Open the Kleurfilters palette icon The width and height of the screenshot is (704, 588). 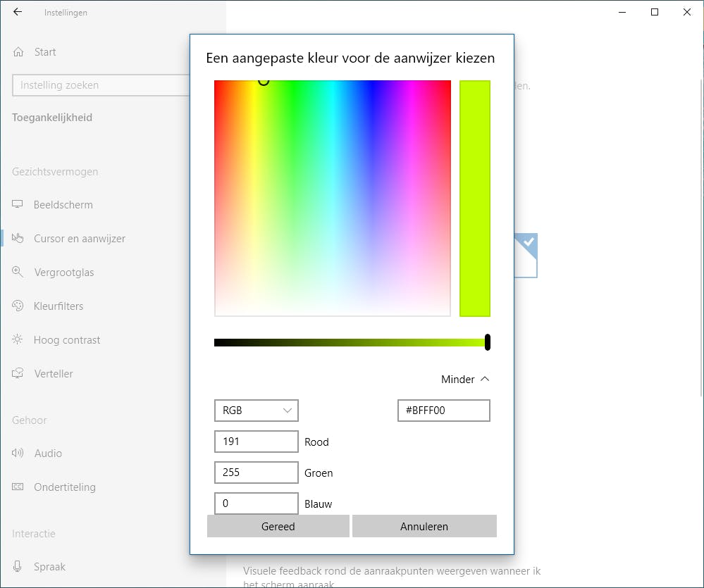[18, 306]
